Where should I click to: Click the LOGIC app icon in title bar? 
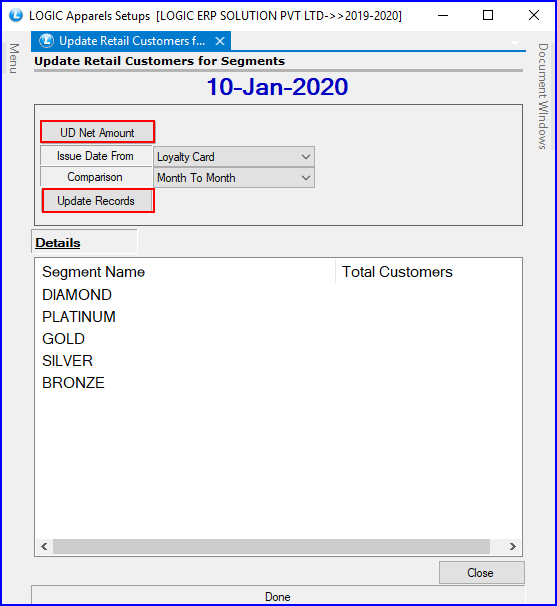(16, 15)
